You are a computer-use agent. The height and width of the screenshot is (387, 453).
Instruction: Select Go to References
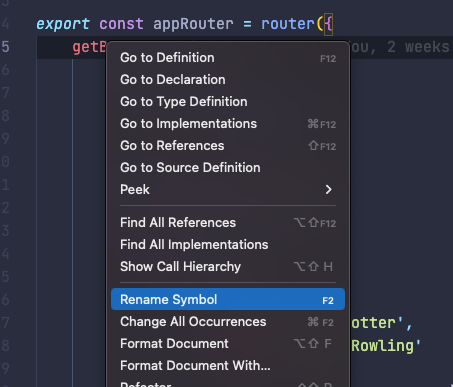pyautogui.click(x=228, y=146)
